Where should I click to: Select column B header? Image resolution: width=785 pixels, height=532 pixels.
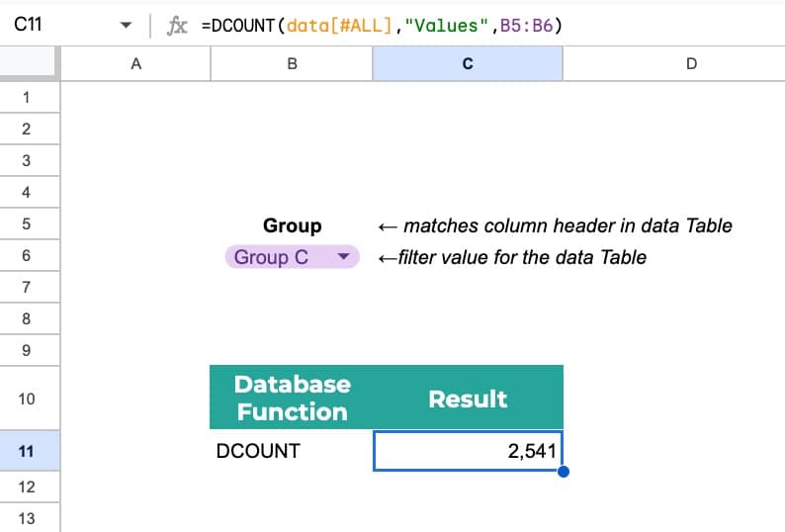pos(292,64)
